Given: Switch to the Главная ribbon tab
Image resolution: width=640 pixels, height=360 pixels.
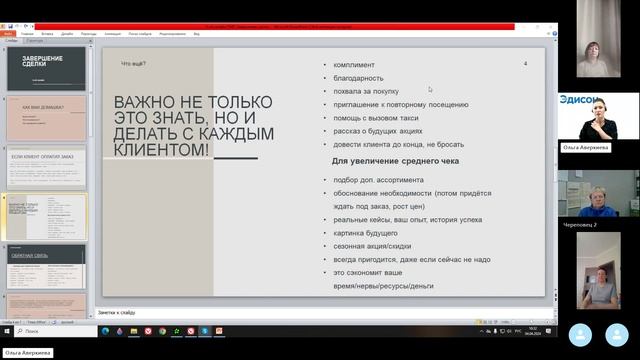Looking at the screenshot, I should click(x=27, y=34).
